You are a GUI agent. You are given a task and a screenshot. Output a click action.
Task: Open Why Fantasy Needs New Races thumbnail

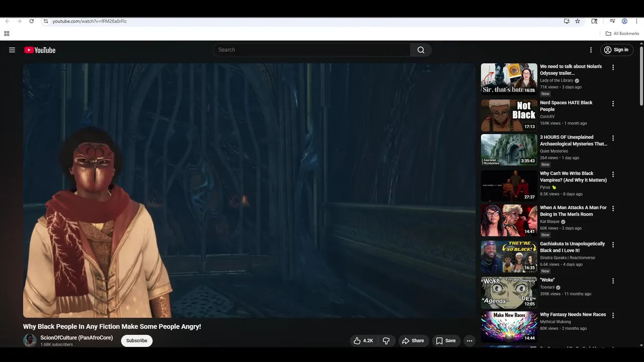click(x=509, y=327)
